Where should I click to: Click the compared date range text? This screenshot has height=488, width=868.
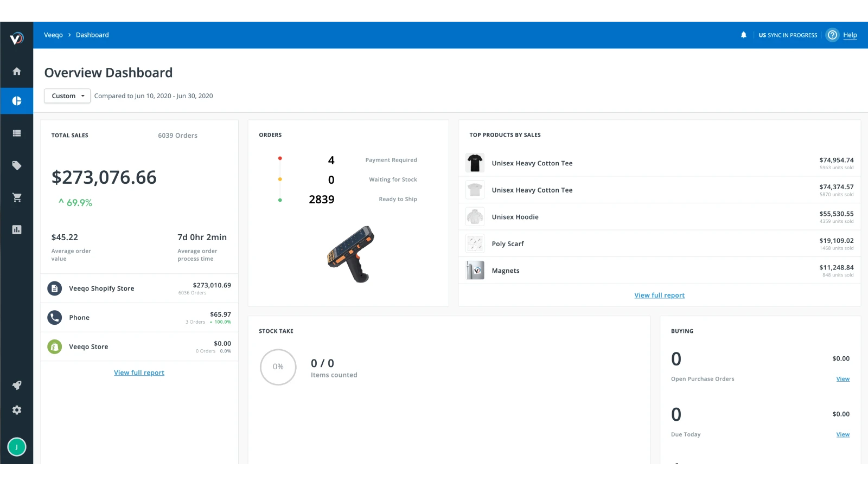pyautogui.click(x=154, y=96)
